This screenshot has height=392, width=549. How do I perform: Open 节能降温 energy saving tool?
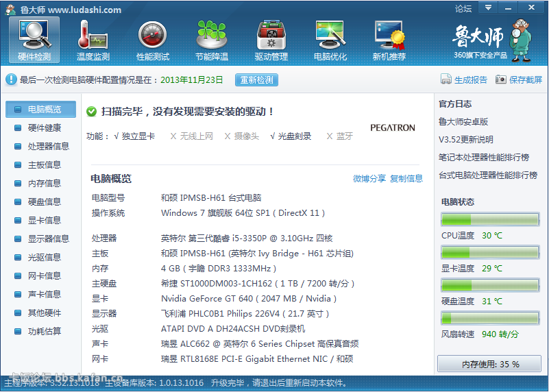212,40
